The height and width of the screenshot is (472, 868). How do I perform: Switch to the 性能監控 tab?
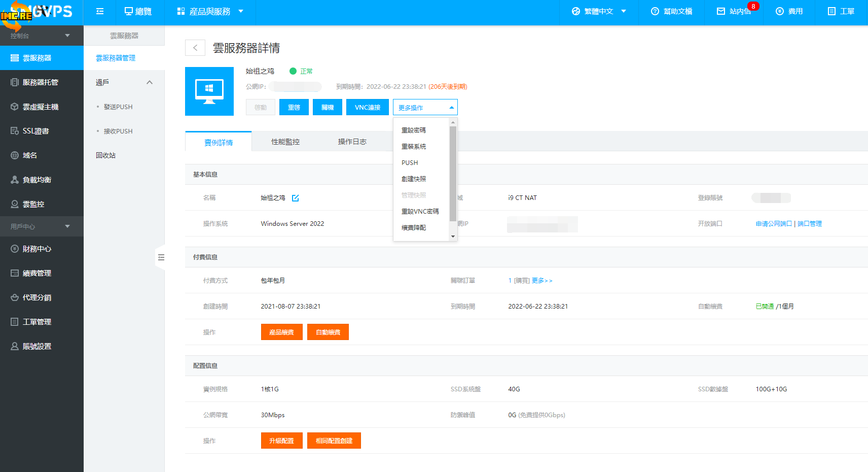point(285,142)
